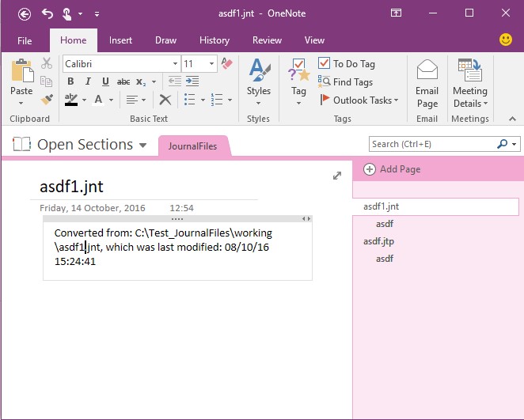Screen dimensions: 524x420
Task: Open the Tag gallery button
Action: 298,81
